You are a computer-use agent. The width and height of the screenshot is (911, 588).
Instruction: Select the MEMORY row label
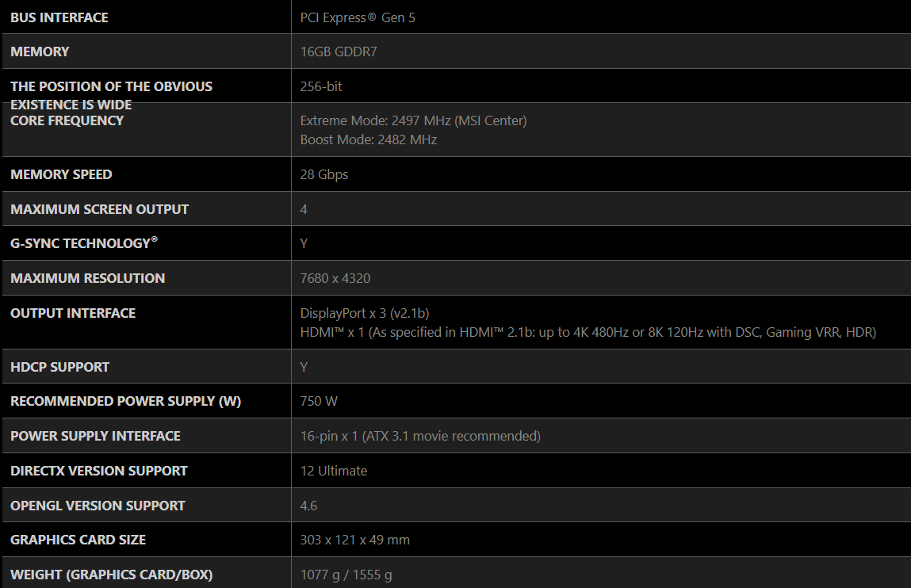tap(40, 52)
